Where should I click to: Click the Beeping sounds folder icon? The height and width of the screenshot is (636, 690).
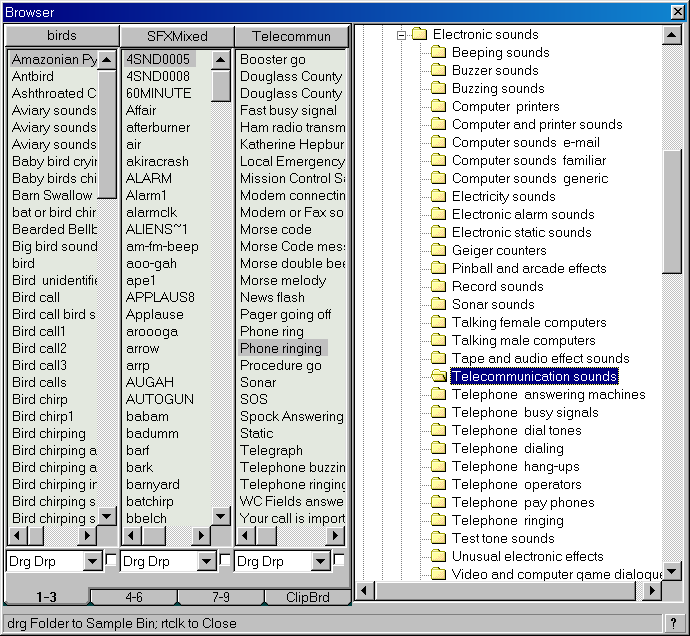[438, 53]
